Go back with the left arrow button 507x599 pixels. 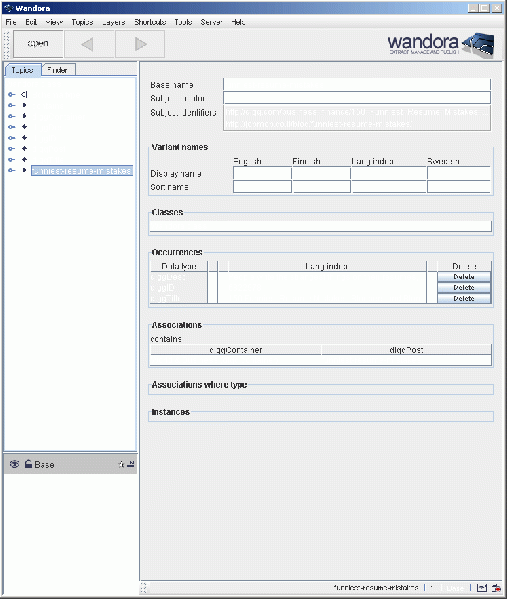[x=89, y=44]
